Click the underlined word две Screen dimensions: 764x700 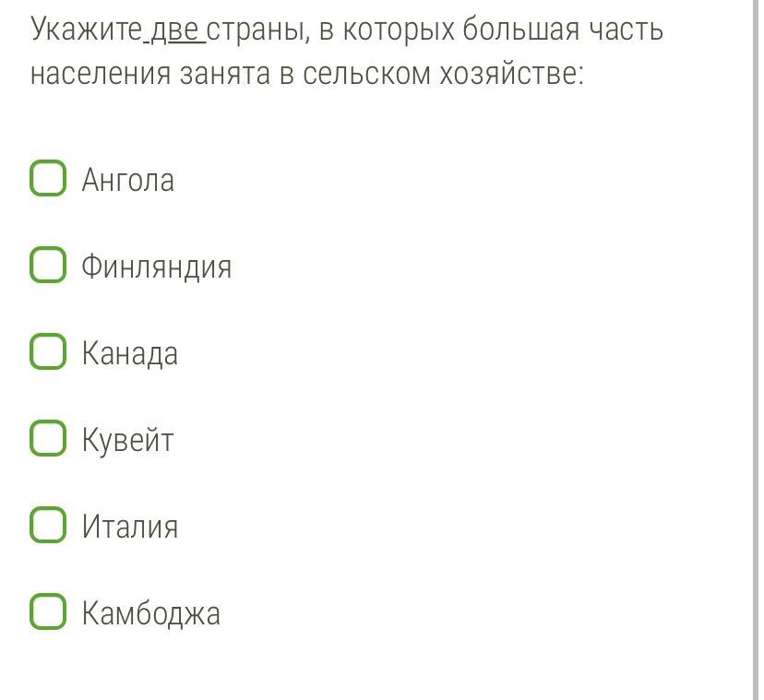[x=174, y=30]
